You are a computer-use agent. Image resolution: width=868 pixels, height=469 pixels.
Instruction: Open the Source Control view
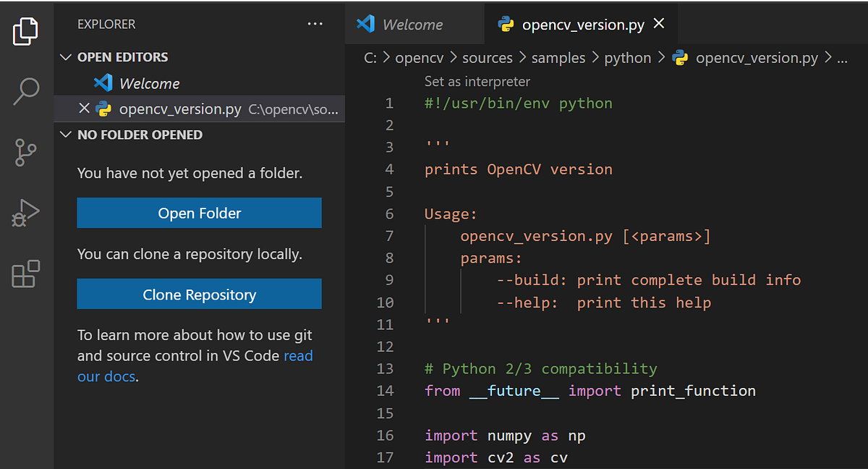coord(26,153)
